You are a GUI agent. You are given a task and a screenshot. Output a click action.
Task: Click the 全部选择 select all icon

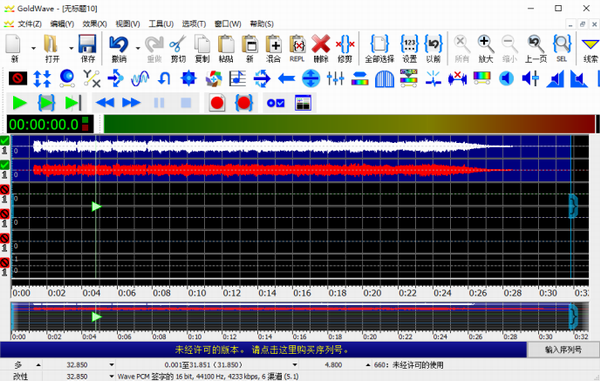click(x=379, y=48)
